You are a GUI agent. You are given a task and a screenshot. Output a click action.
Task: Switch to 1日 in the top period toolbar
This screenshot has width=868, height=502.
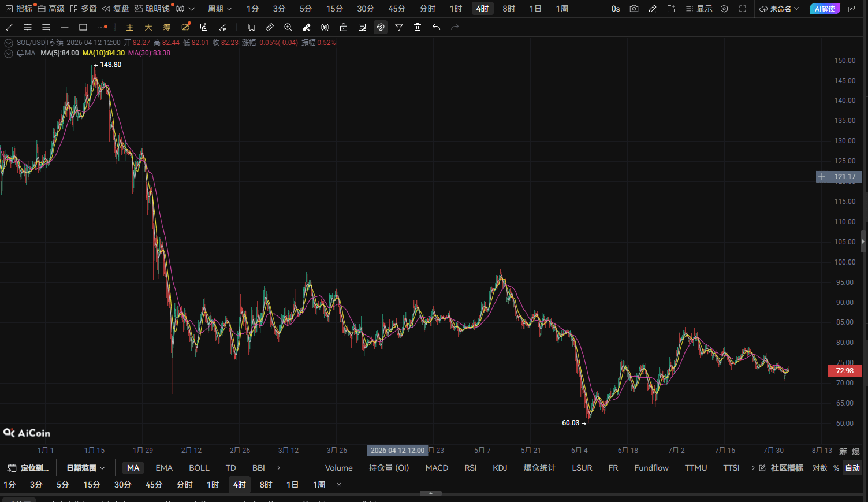pyautogui.click(x=535, y=9)
